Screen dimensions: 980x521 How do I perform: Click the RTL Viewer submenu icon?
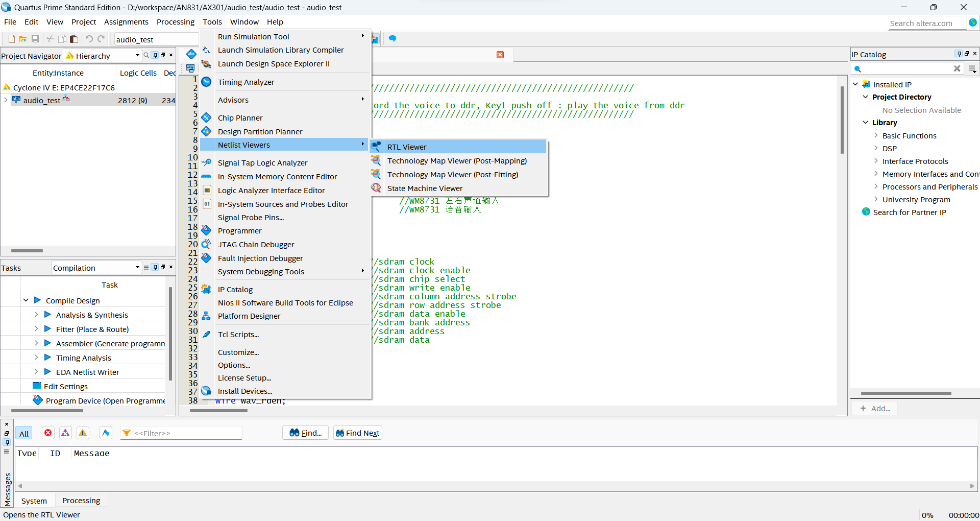[376, 147]
